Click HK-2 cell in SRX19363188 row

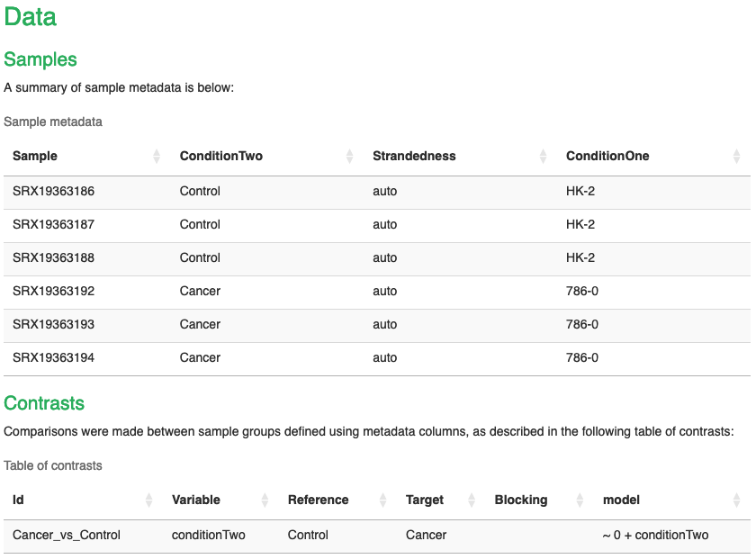580,258
